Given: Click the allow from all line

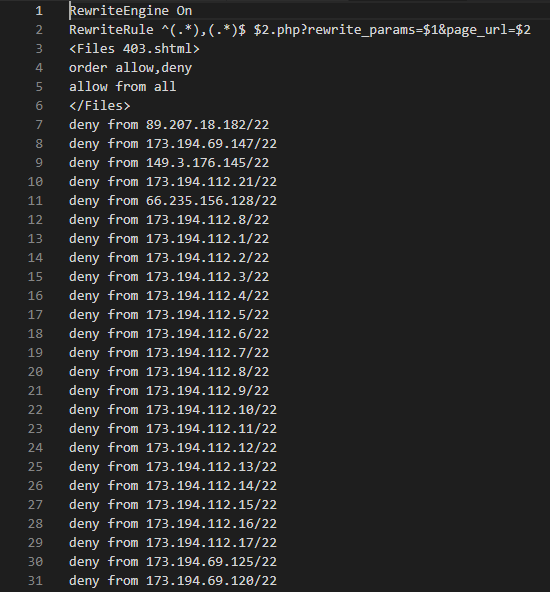Looking at the screenshot, I should click(x=122, y=87).
